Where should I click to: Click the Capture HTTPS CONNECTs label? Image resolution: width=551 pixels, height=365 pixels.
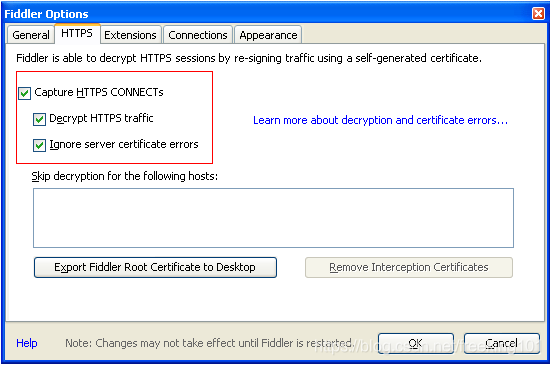99,92
